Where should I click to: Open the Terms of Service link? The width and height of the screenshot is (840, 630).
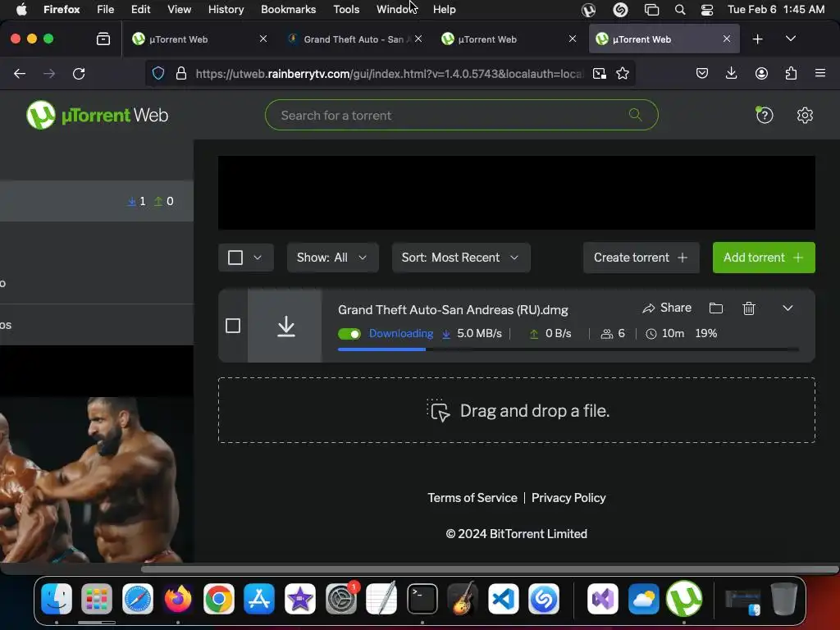(x=472, y=498)
